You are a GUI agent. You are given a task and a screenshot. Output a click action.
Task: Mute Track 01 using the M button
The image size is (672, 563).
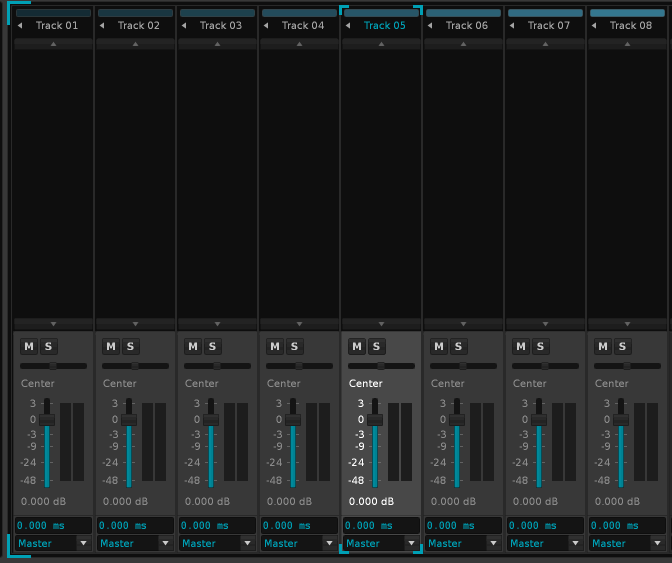pos(29,346)
